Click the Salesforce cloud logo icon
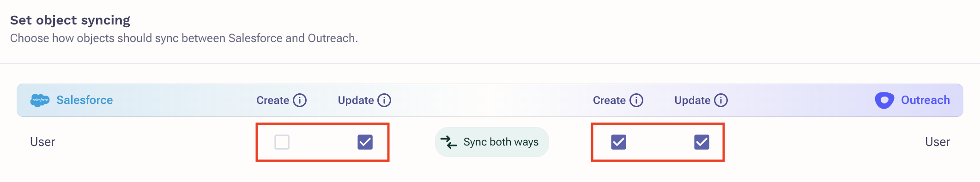Image resolution: width=980 pixels, height=182 pixels. [x=40, y=100]
